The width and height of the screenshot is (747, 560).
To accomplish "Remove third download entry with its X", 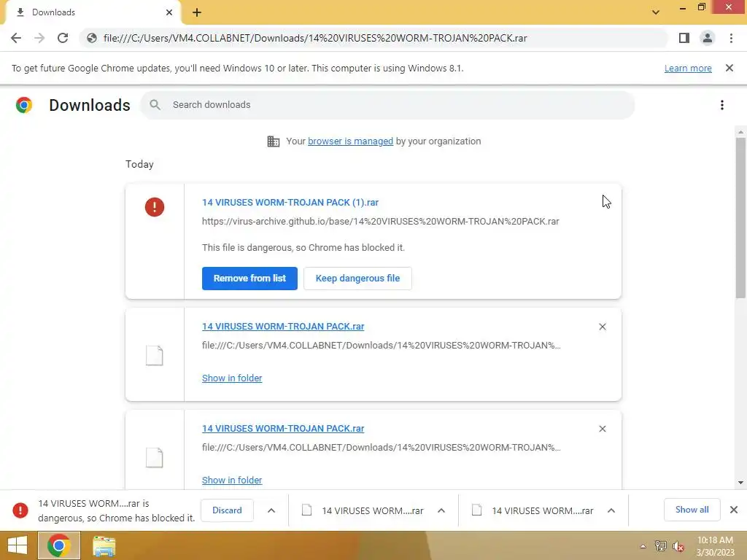I will (x=603, y=429).
